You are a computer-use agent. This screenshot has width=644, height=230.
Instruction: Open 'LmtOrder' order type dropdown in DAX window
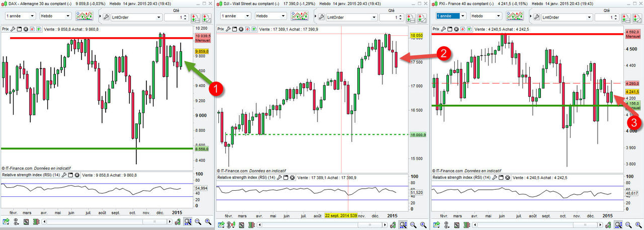[136, 17]
